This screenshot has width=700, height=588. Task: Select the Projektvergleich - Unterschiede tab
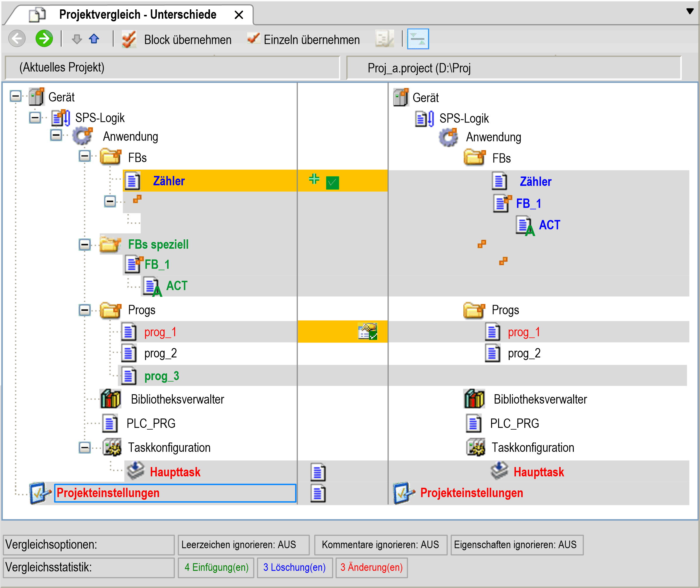click(x=137, y=15)
